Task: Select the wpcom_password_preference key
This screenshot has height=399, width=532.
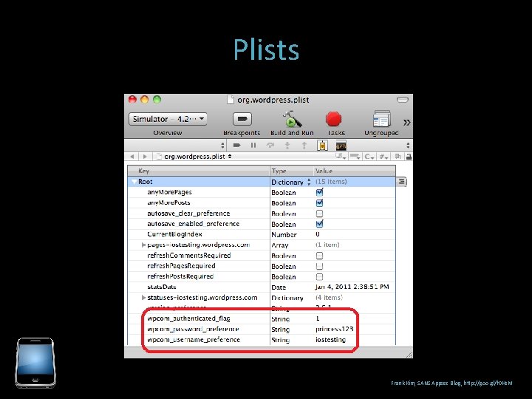Action: (193, 329)
